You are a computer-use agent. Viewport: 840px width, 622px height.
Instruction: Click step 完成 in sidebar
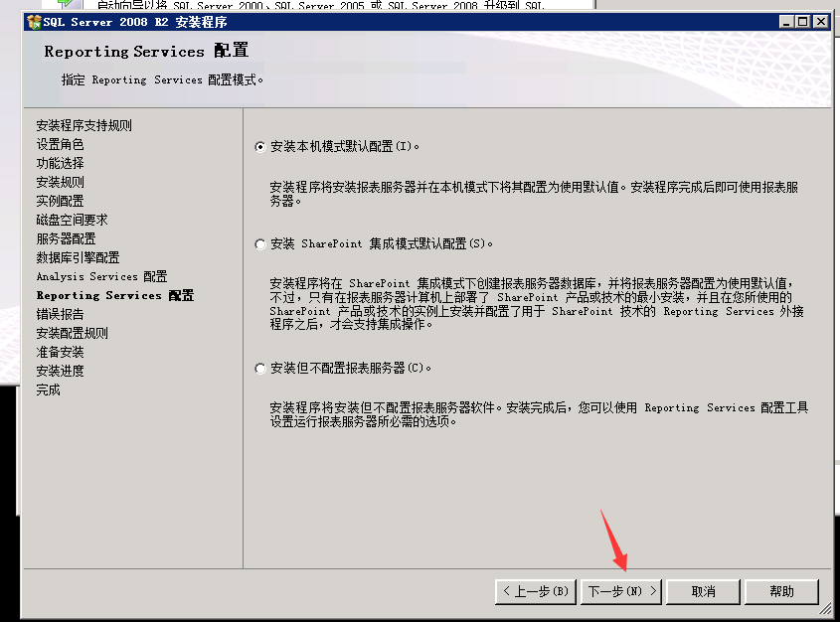[49, 389]
